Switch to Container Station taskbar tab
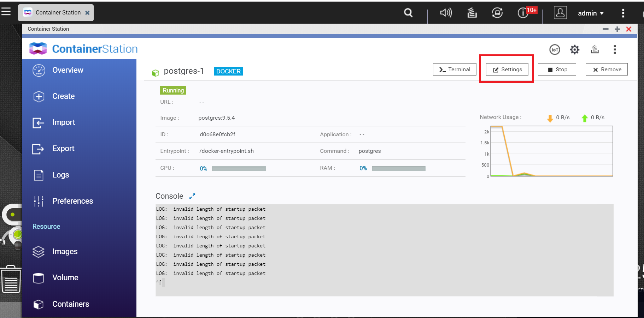Screen dimensions: 644x318 pyautogui.click(x=56, y=13)
